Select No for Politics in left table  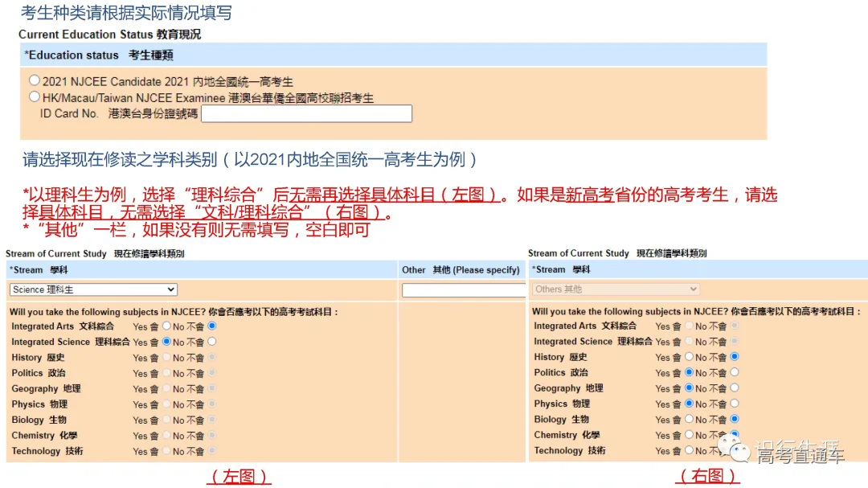tap(212, 373)
